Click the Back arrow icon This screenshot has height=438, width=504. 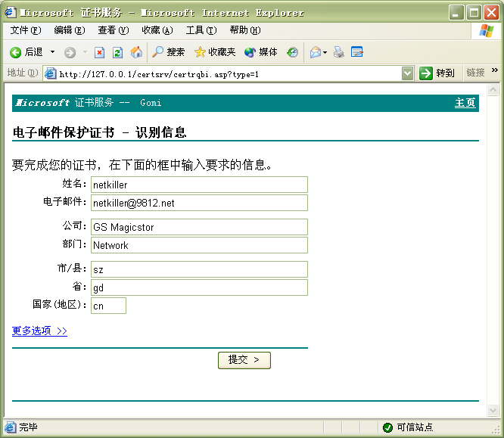click(15, 52)
